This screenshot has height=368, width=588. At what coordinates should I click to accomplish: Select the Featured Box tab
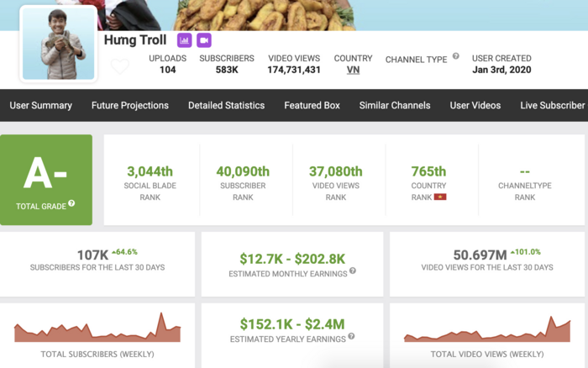pyautogui.click(x=312, y=105)
